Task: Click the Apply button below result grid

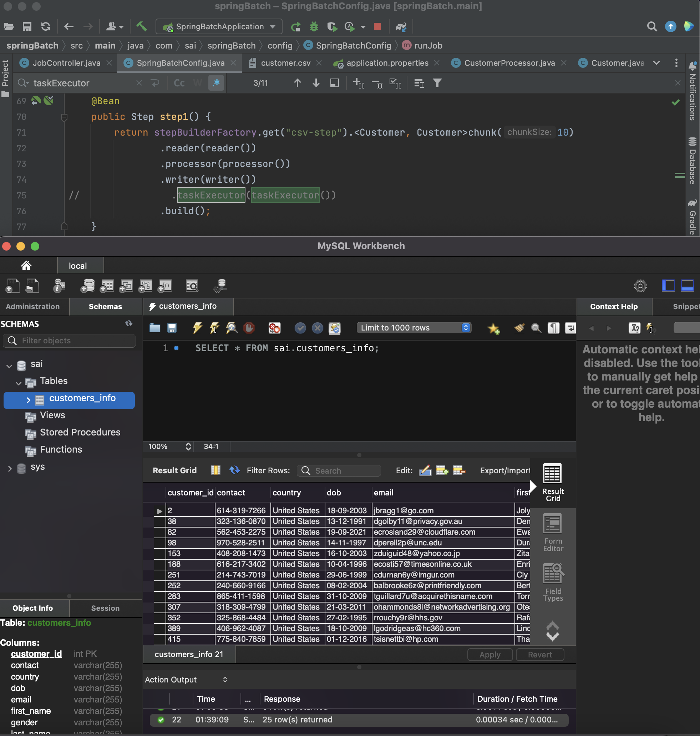Action: [490, 655]
